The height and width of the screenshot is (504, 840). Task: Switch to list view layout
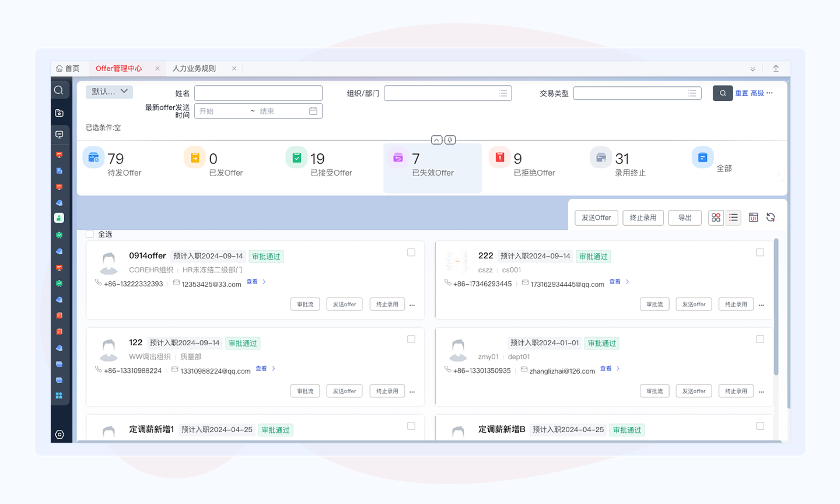[x=733, y=218]
